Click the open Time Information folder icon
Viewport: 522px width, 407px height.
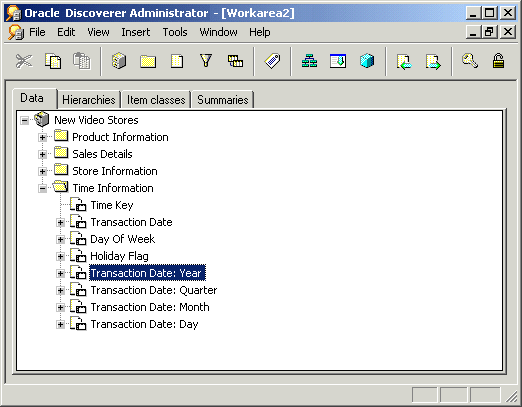coord(61,187)
